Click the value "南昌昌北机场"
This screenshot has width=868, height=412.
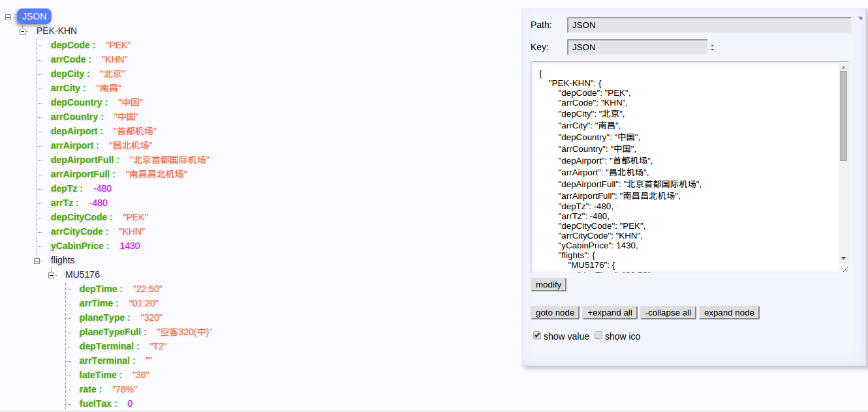tap(157, 174)
